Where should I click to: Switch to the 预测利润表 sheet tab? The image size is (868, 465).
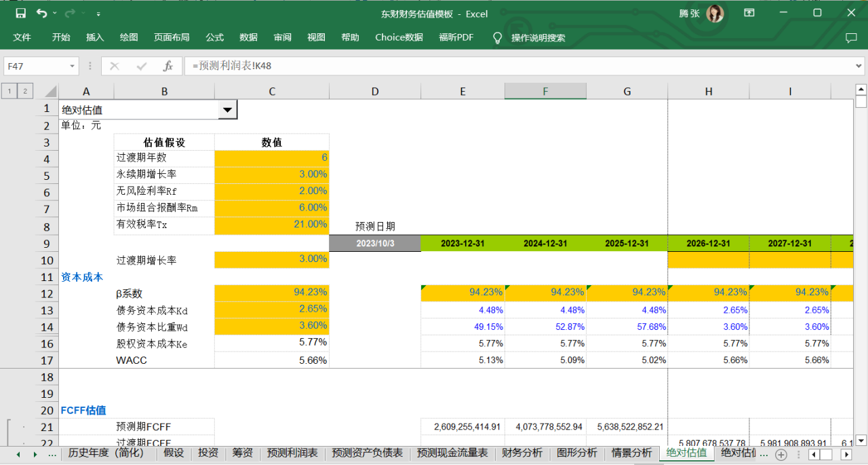292,453
